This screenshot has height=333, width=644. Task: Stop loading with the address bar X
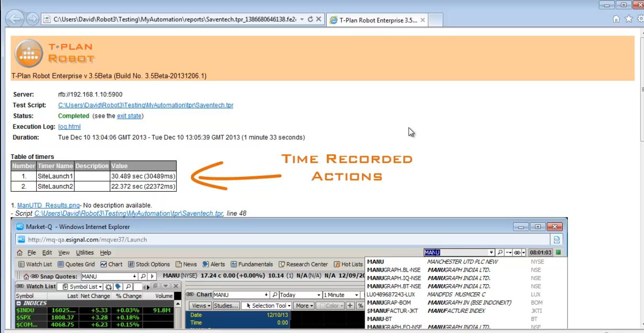pyautogui.click(x=319, y=20)
